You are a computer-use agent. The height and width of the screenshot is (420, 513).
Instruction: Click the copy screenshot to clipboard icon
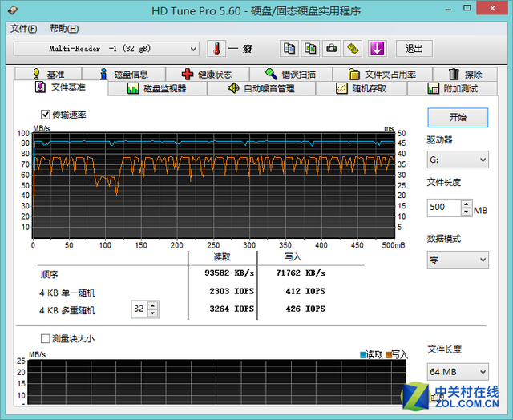310,49
